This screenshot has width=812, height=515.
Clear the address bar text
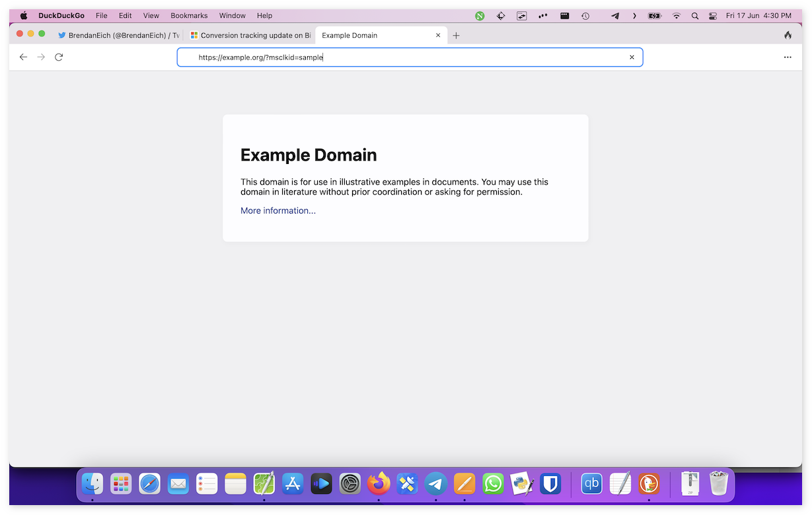coord(632,58)
